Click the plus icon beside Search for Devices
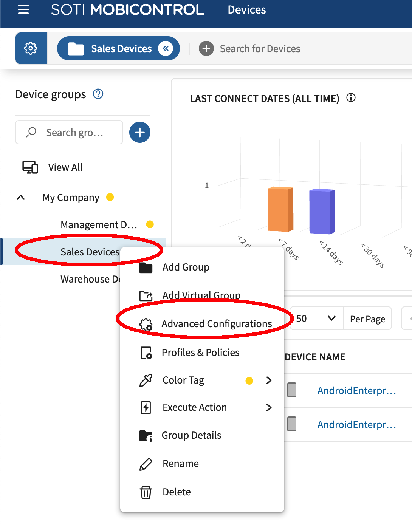This screenshot has height=532, width=412. pyautogui.click(x=206, y=48)
